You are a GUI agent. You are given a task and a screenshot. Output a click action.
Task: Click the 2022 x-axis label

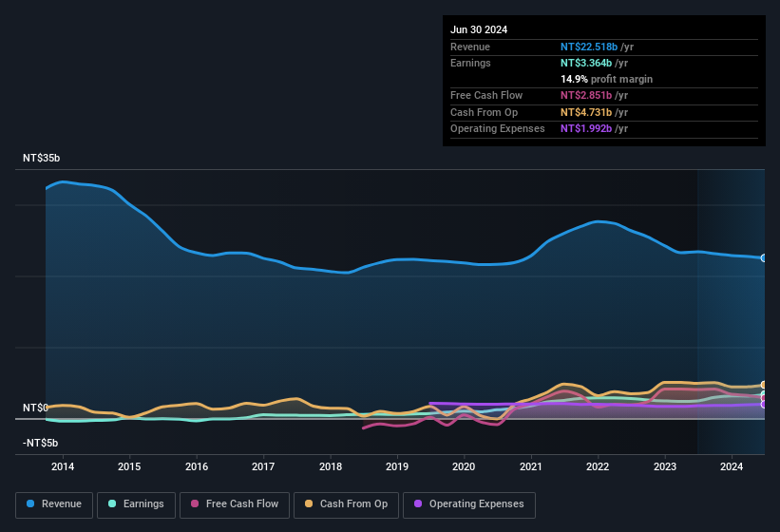coord(598,466)
